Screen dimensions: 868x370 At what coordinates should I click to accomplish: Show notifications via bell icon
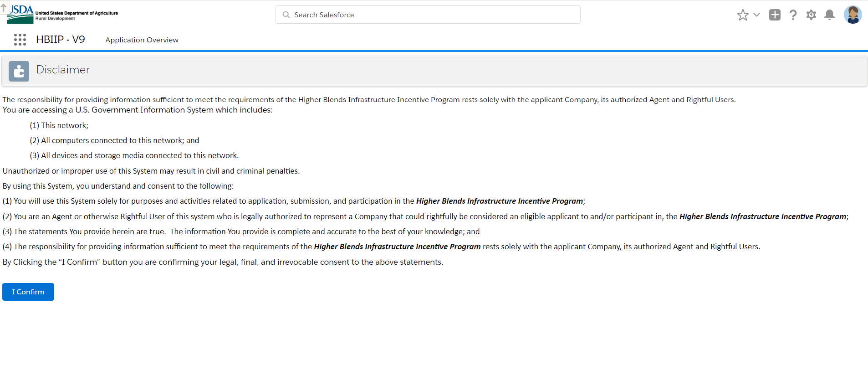click(830, 15)
